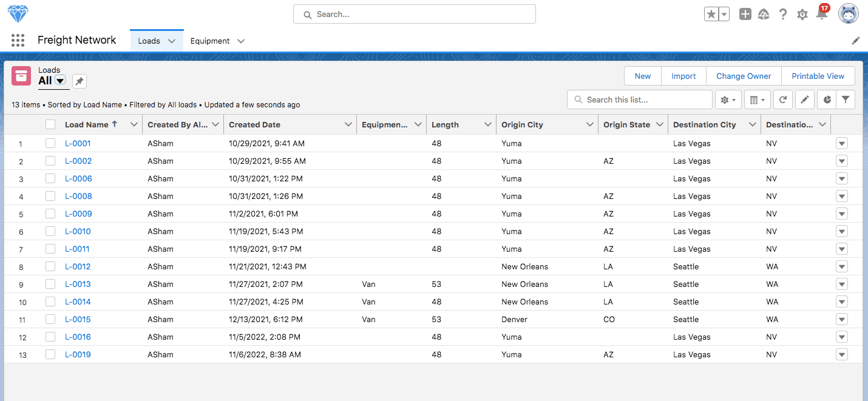Open row actions for L-0015
868x401 pixels.
click(841, 320)
